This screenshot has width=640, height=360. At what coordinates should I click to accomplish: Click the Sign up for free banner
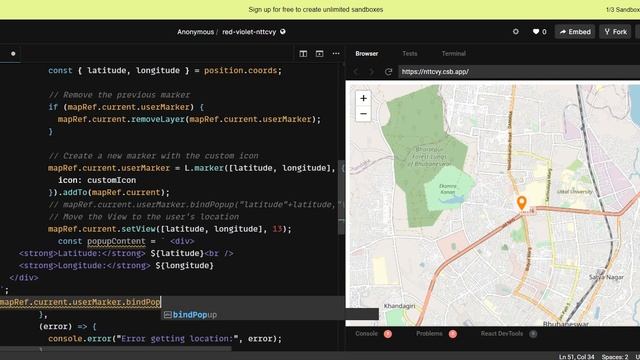pyautogui.click(x=316, y=9)
